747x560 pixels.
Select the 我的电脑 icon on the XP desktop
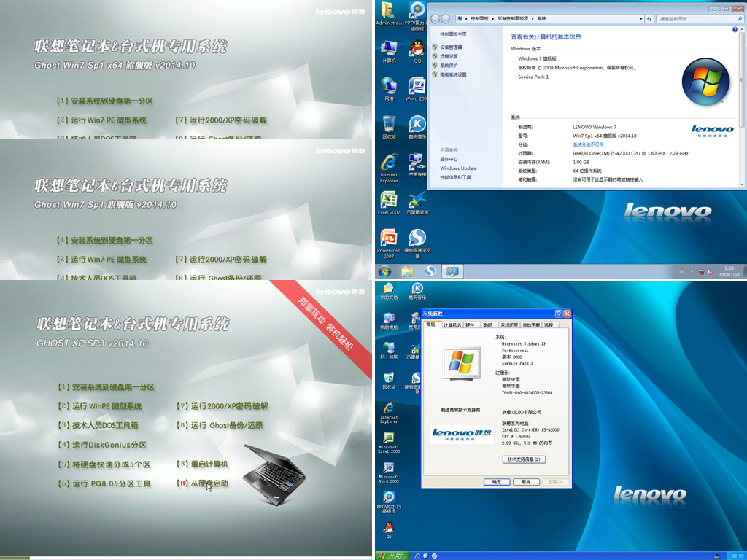click(389, 322)
